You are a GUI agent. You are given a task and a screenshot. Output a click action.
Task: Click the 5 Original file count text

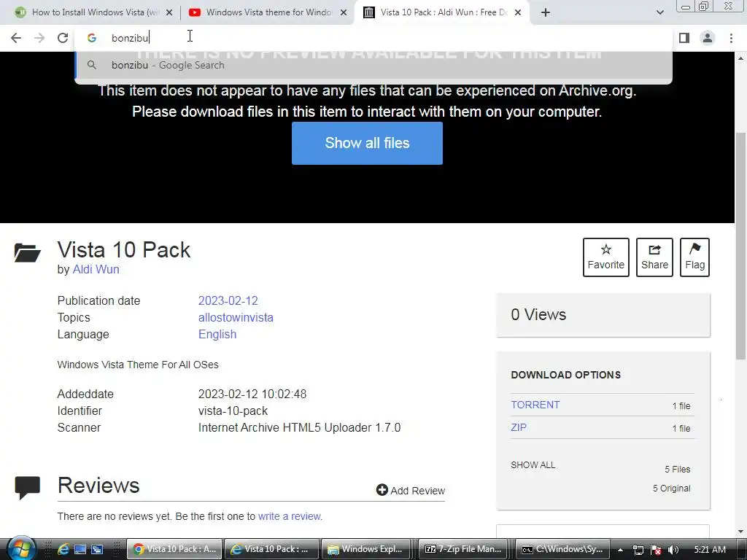[671, 488]
